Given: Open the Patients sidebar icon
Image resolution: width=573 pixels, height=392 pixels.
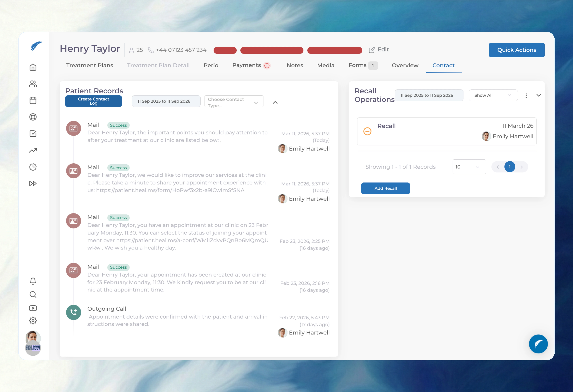Looking at the screenshot, I should point(33,84).
